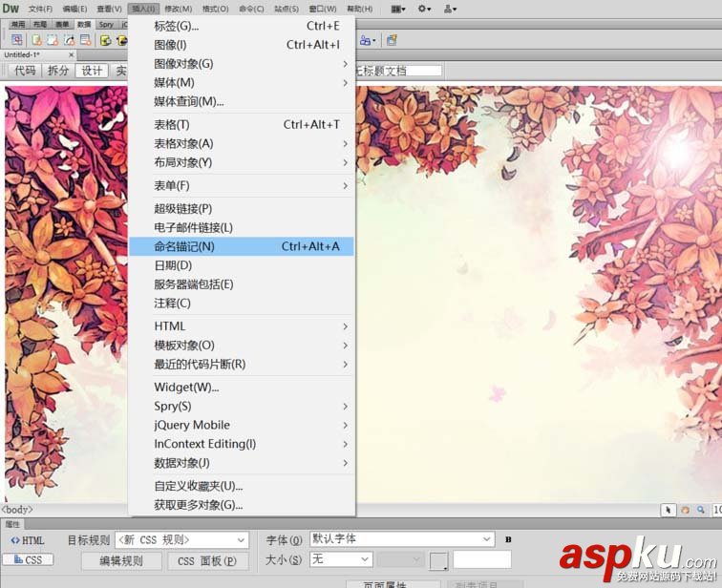Click the Spry Repeat List icon

click(86, 40)
